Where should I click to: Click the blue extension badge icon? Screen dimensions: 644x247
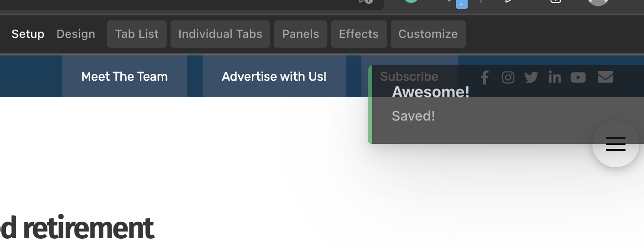[x=461, y=3]
